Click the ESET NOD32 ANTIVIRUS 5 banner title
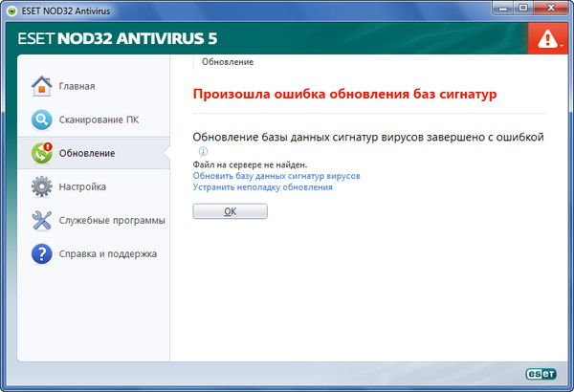The image size is (574, 392). [x=118, y=39]
